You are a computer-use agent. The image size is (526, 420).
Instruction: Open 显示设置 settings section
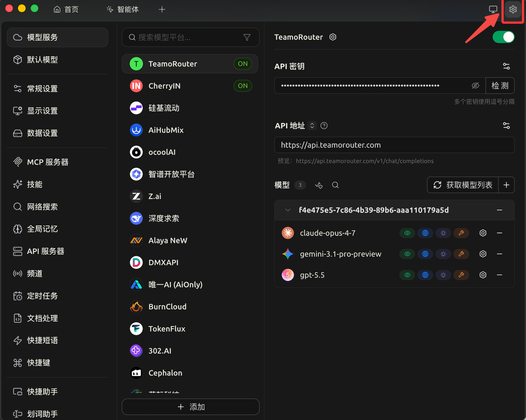[x=57, y=111]
